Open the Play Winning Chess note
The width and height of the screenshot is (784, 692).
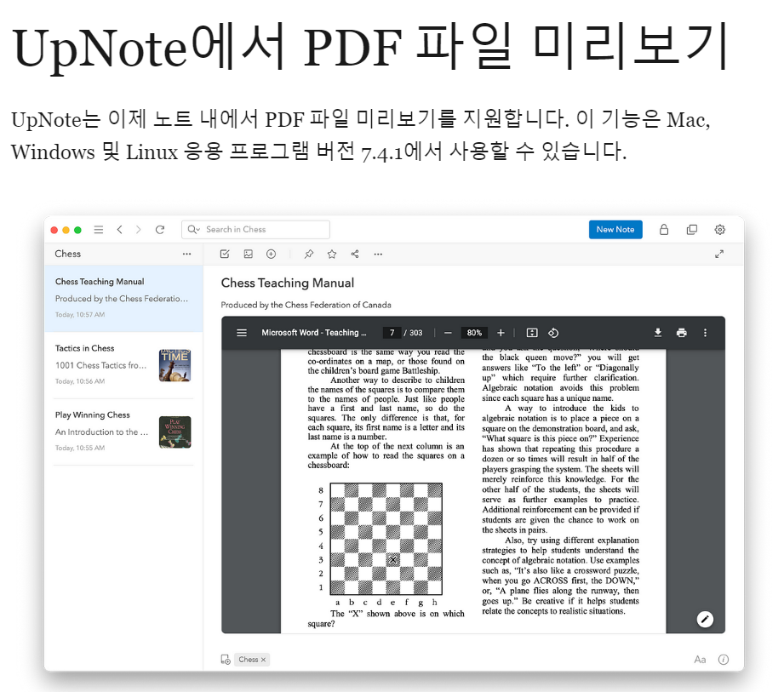123,432
